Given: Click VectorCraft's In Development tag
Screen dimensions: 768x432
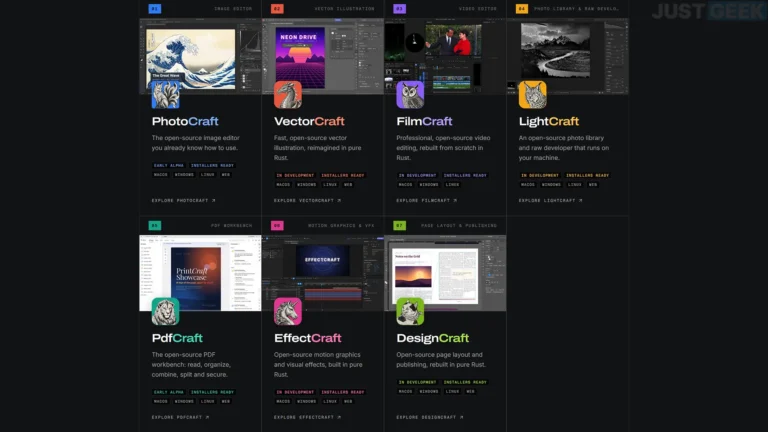Looking at the screenshot, I should click(295, 175).
